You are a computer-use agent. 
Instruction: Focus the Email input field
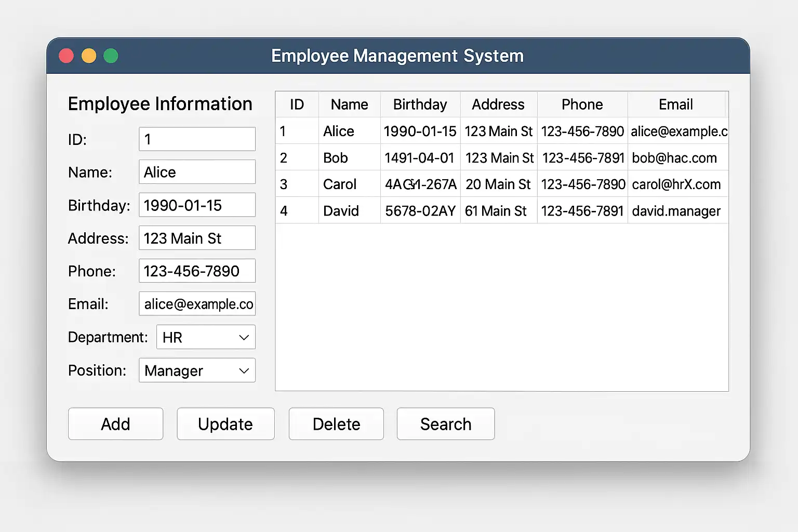coord(197,304)
